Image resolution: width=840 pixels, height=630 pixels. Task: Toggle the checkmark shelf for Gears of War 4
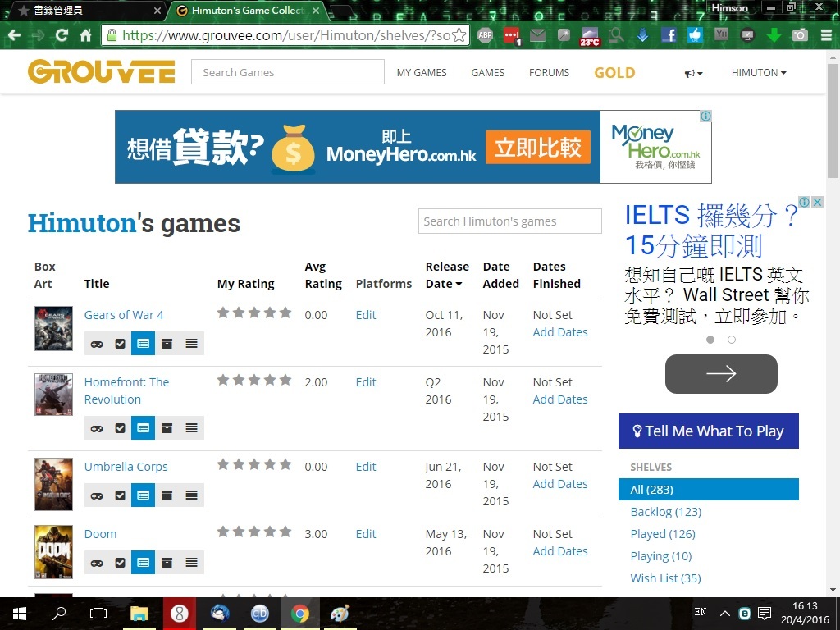(120, 344)
